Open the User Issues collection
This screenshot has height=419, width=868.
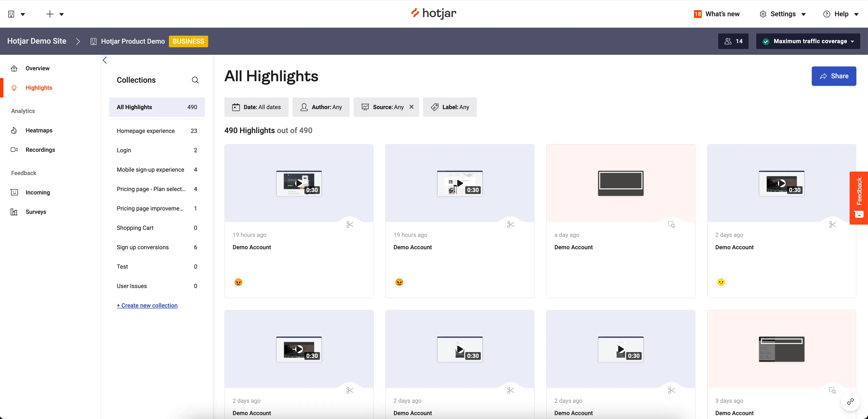pos(157,286)
